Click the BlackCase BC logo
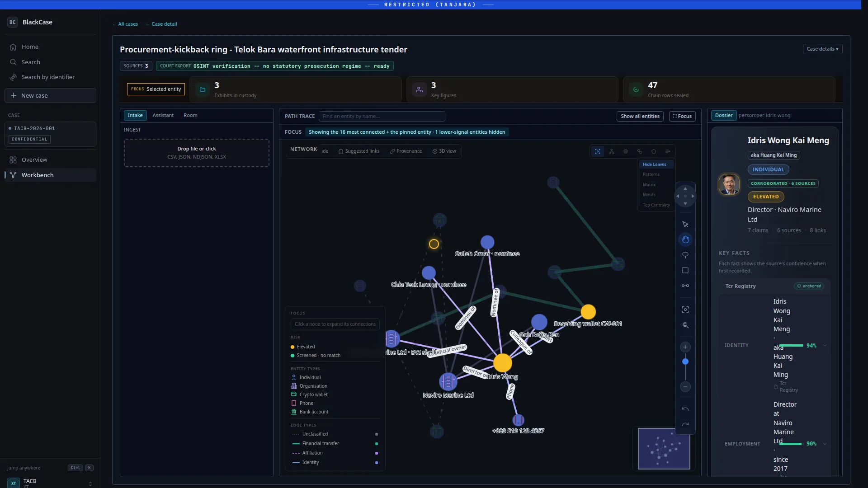Image resolution: width=868 pixels, height=488 pixels. tap(13, 22)
